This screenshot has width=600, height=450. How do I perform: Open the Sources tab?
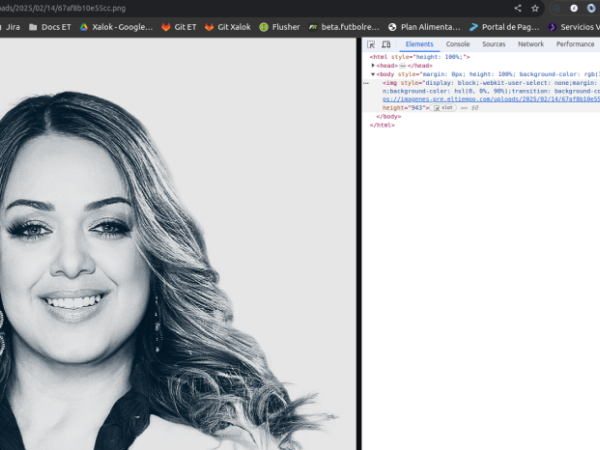pos(493,45)
